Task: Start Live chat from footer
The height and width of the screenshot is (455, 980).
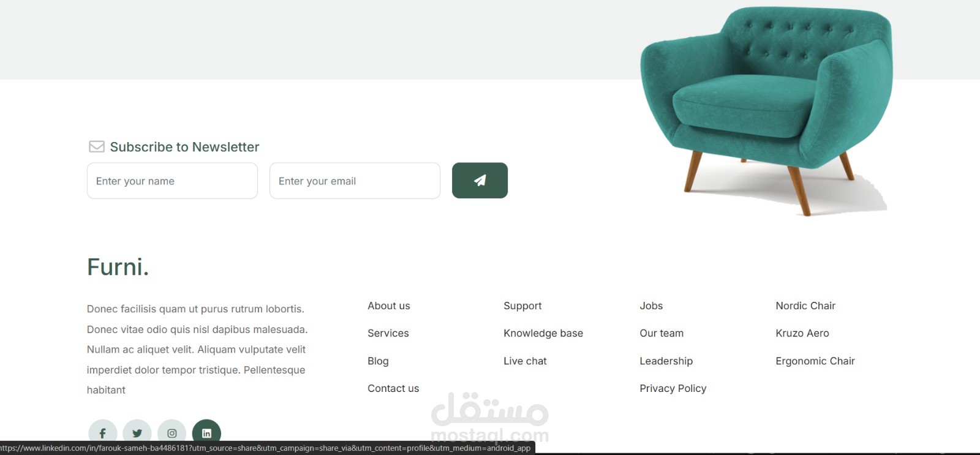Action: pos(525,361)
